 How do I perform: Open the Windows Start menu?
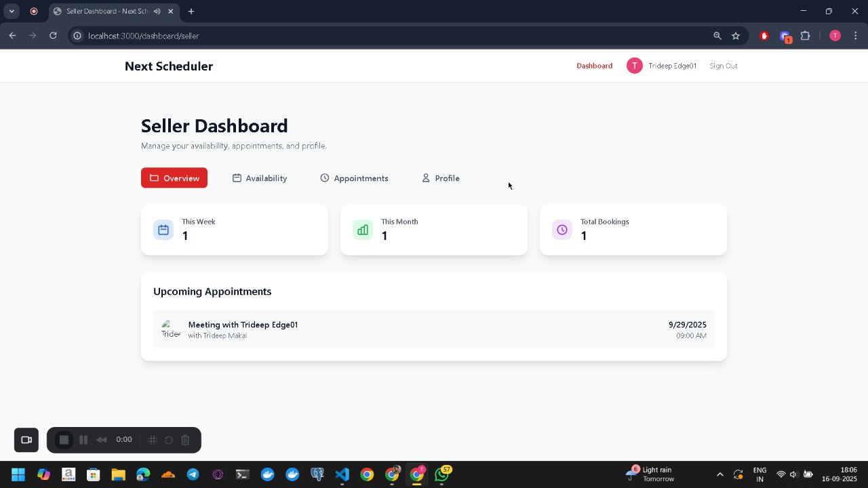18,474
